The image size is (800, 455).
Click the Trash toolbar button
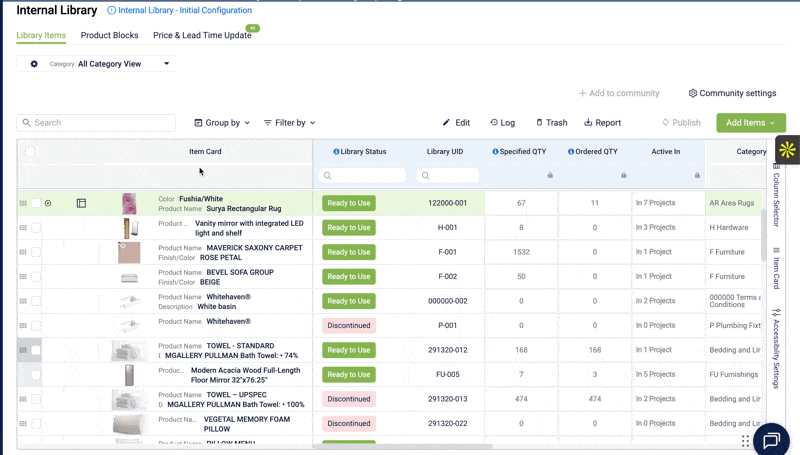pos(551,123)
